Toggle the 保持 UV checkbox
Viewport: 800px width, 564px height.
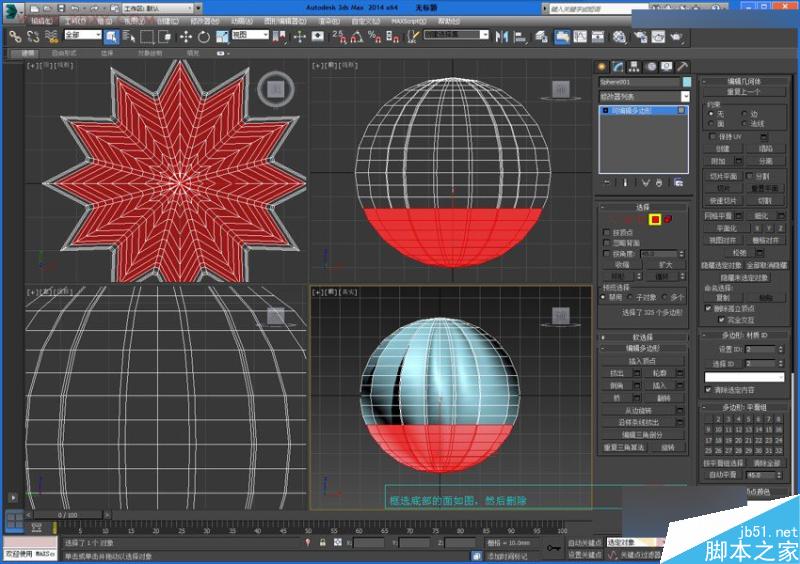(713, 137)
